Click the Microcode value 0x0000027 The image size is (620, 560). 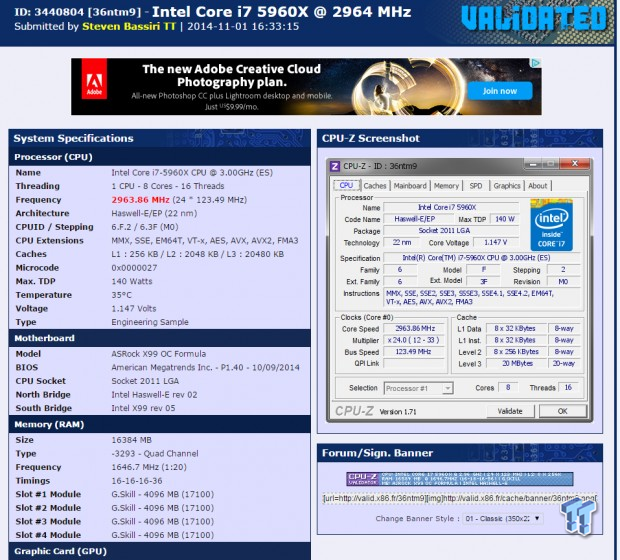click(x=134, y=268)
